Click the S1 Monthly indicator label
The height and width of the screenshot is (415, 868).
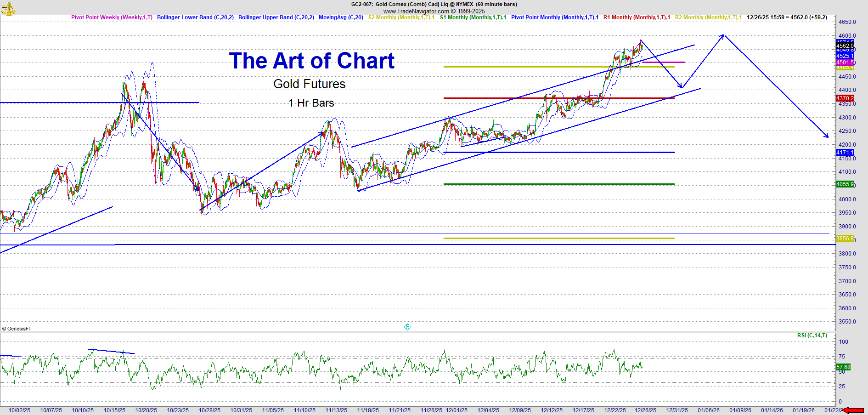tap(473, 17)
